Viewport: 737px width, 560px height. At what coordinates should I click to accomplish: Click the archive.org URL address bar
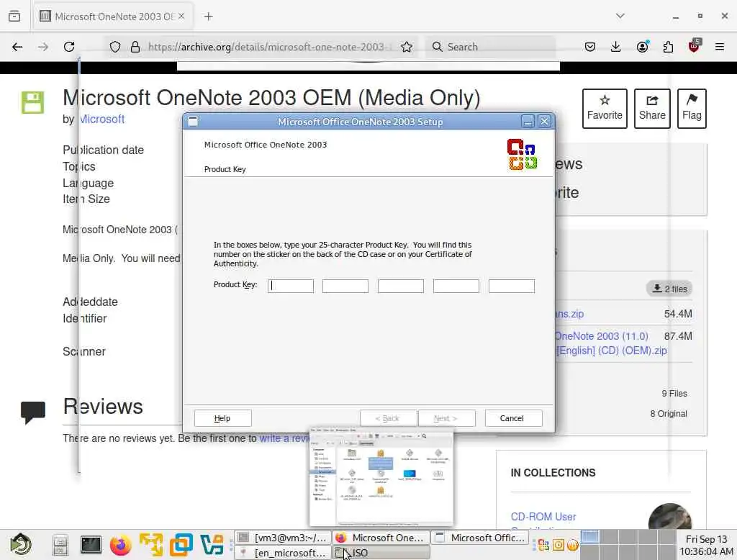point(269,47)
